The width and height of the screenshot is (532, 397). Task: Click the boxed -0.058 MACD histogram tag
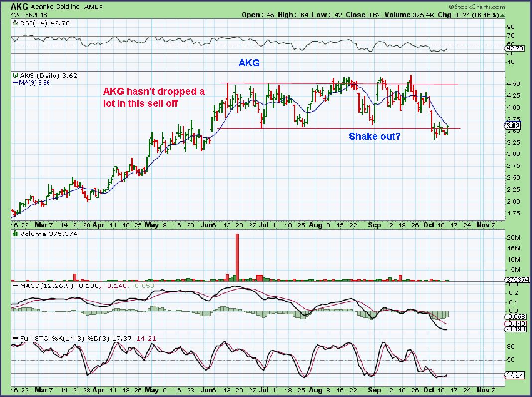[516, 317]
